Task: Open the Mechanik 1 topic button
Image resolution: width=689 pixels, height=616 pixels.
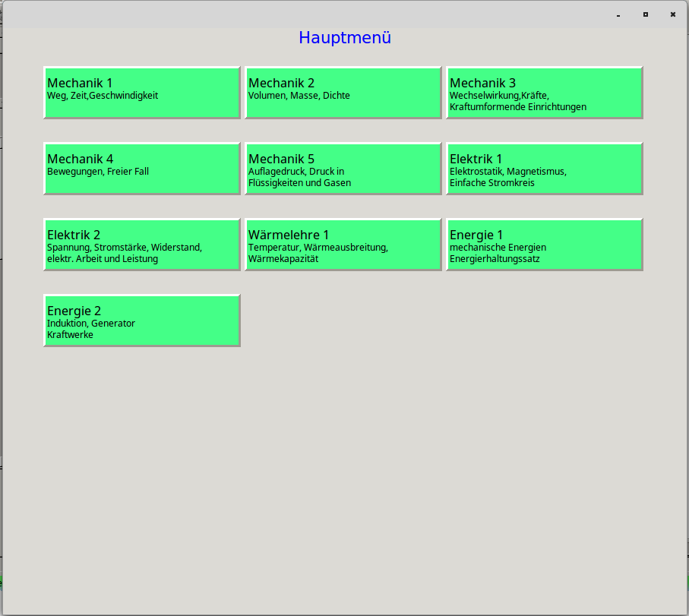Action: click(141, 92)
